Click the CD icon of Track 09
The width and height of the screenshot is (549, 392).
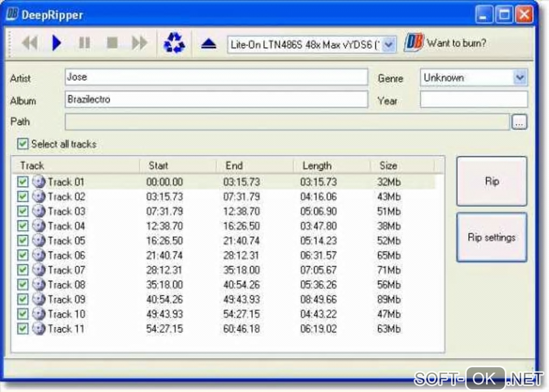[39, 300]
